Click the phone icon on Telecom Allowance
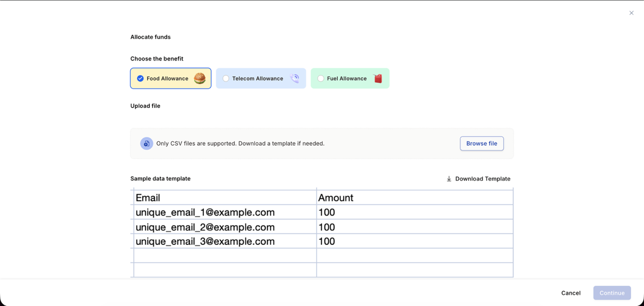Viewport: 644px width, 306px height. [x=294, y=79]
